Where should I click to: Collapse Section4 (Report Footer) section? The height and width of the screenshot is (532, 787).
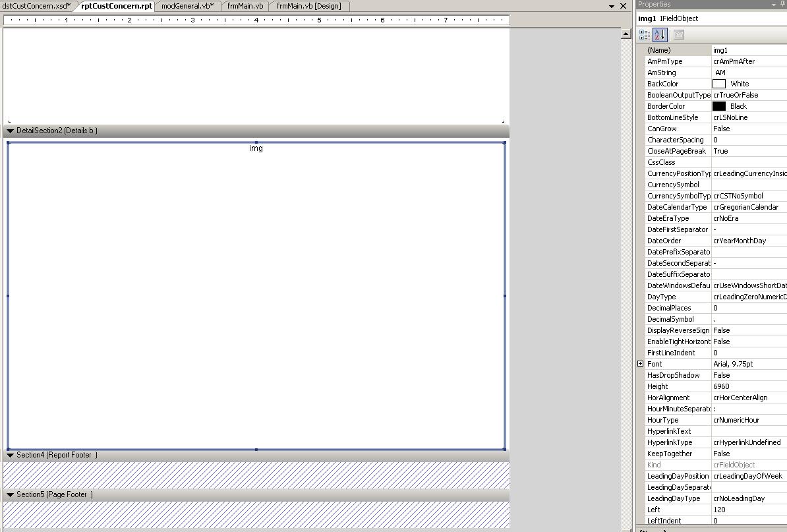[10, 456]
